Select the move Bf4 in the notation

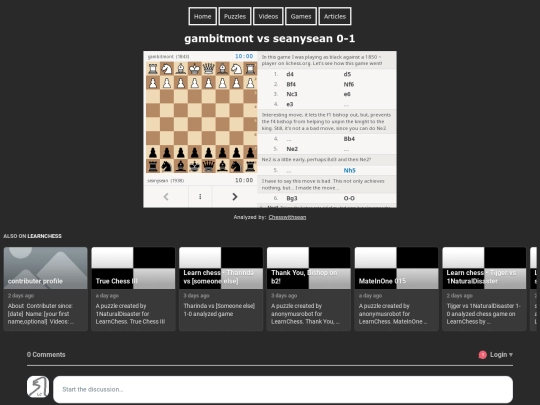pyautogui.click(x=291, y=84)
